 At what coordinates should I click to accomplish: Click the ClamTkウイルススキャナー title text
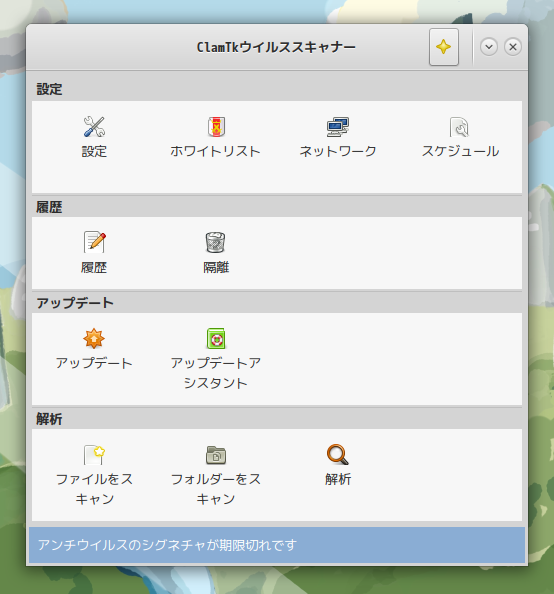tap(276, 47)
